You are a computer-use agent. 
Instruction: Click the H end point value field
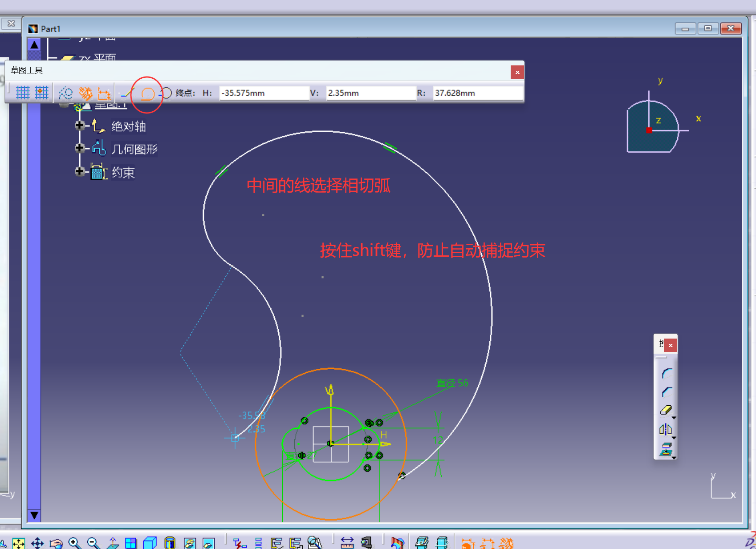[264, 93]
